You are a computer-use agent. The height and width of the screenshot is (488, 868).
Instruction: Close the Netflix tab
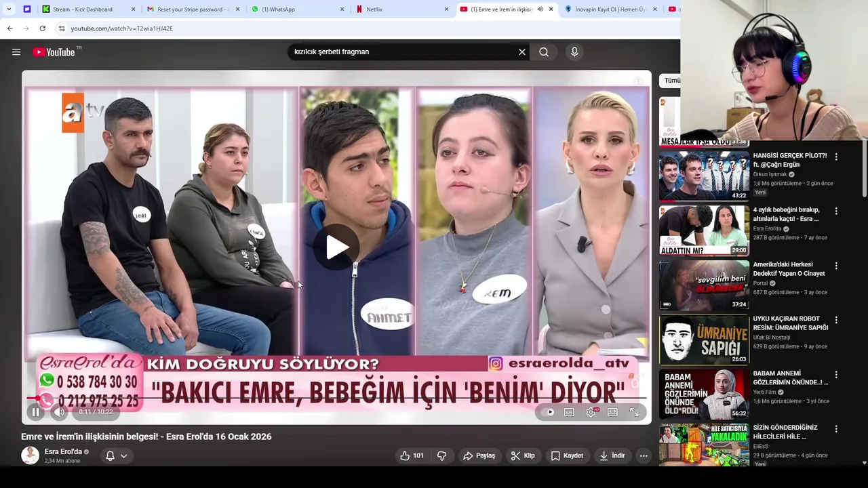pyautogui.click(x=446, y=9)
